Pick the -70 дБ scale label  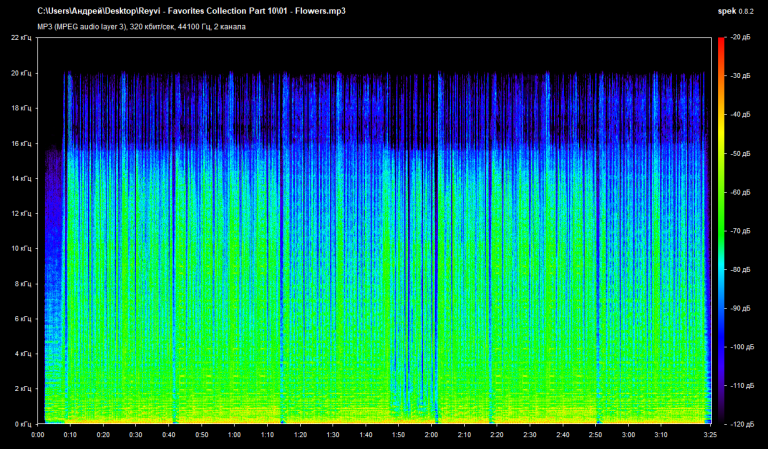click(741, 231)
